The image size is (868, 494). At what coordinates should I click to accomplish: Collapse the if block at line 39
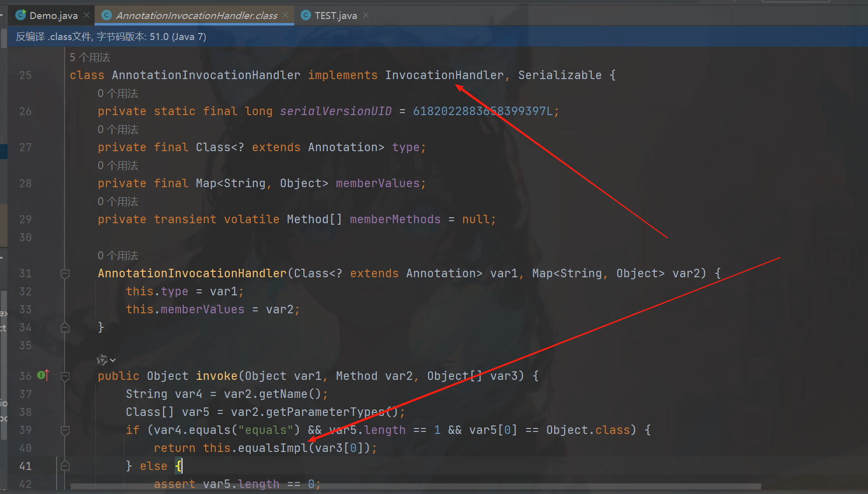pyautogui.click(x=65, y=430)
